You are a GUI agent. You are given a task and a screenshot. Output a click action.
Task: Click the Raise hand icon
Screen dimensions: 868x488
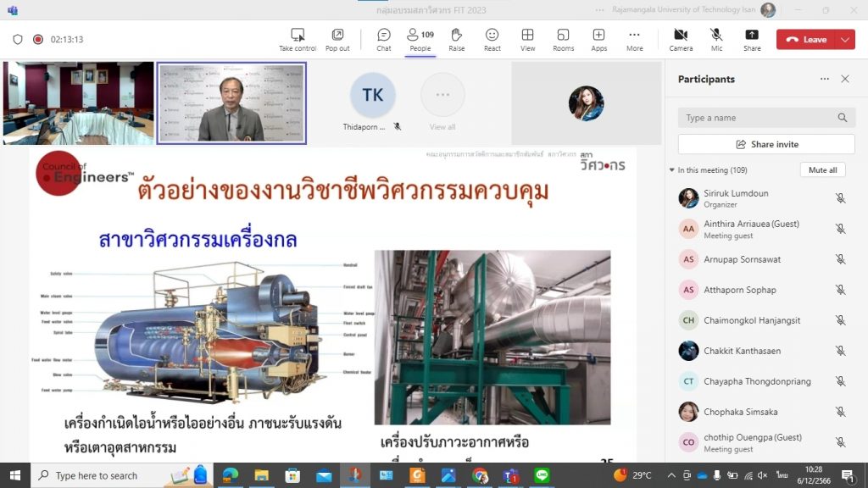tap(456, 39)
